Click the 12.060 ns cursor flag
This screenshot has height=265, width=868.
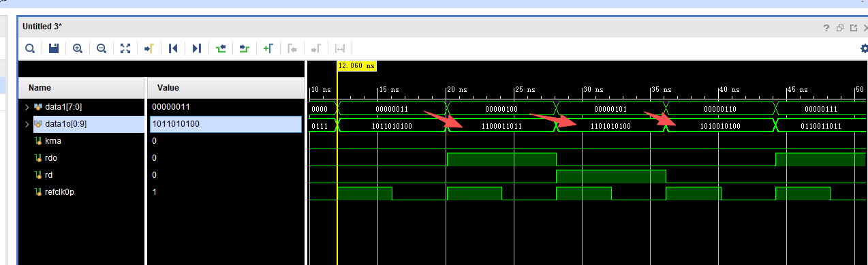click(357, 66)
